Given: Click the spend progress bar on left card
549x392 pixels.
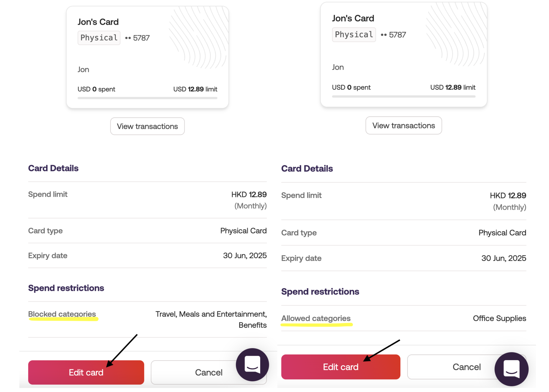Looking at the screenshot, I should [147, 98].
